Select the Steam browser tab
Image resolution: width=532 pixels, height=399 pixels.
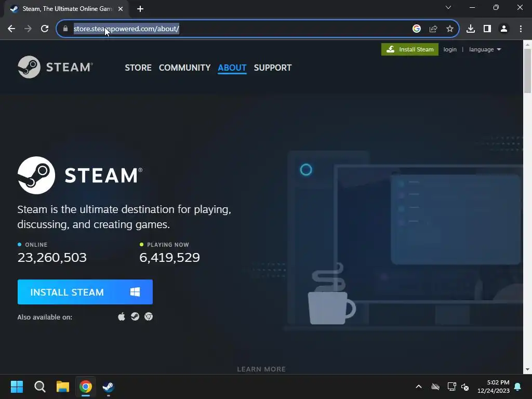click(x=66, y=9)
